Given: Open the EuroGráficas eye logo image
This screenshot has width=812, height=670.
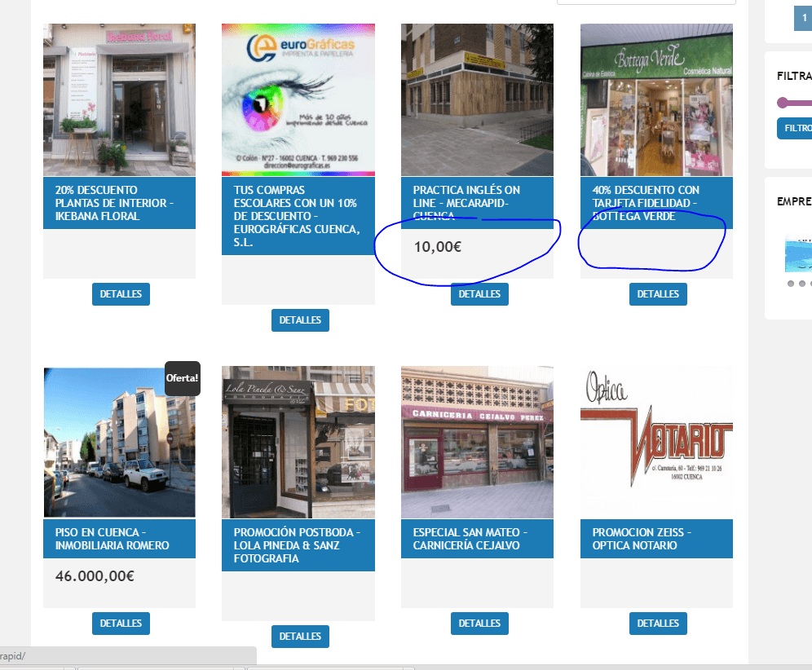Looking at the screenshot, I should tap(298, 99).
